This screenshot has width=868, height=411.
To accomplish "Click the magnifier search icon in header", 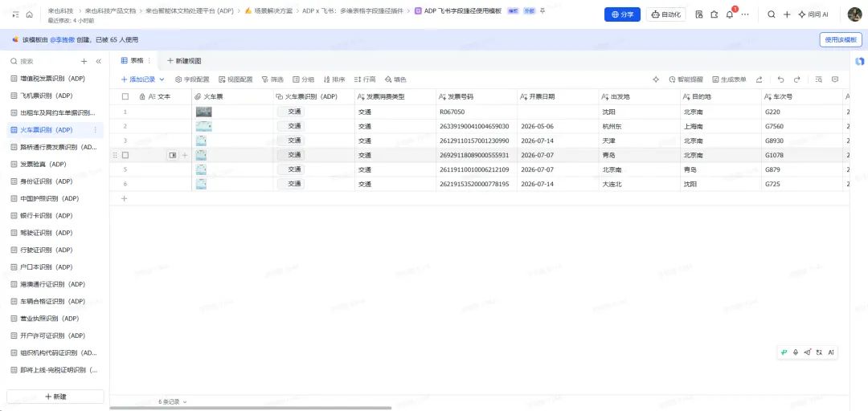I will tap(771, 15).
